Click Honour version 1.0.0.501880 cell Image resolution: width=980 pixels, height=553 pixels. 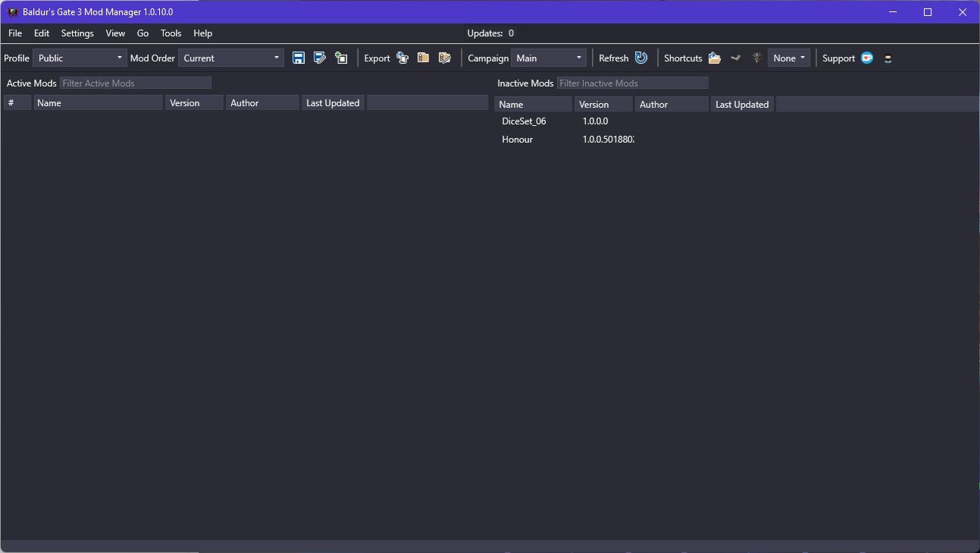608,140
